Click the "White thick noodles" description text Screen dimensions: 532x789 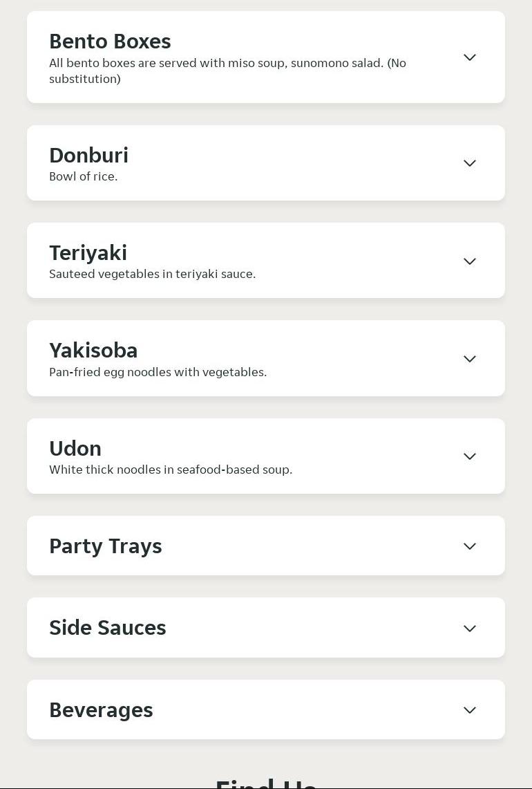[x=171, y=470]
